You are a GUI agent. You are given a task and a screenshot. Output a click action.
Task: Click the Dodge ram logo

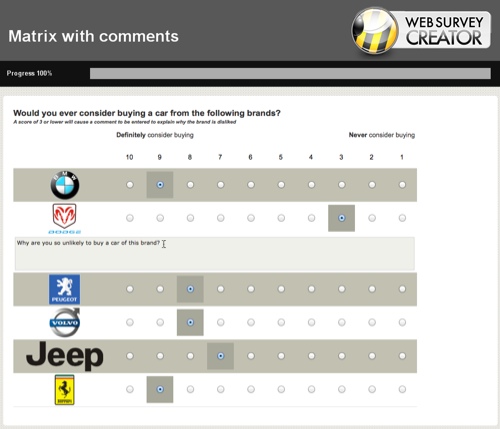coord(65,219)
